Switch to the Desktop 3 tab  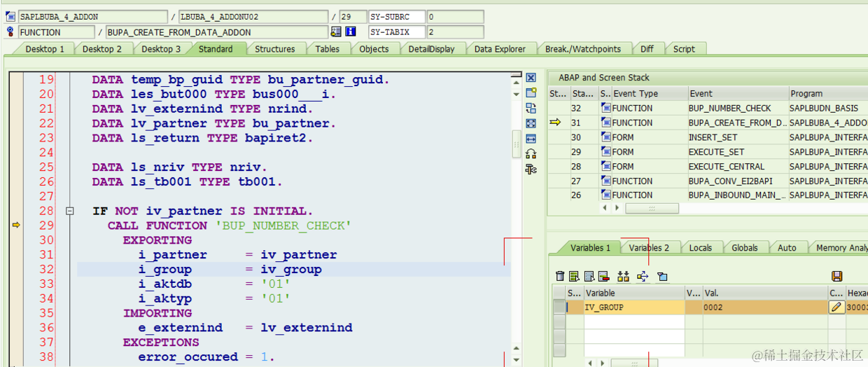[x=161, y=49]
